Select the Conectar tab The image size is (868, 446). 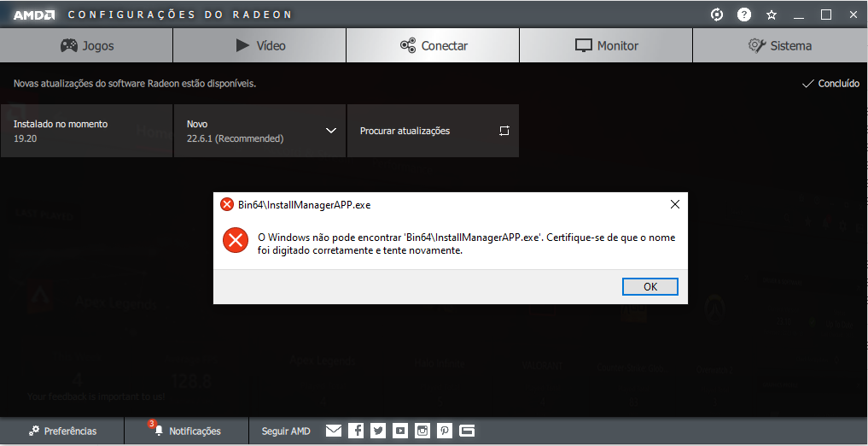click(433, 45)
